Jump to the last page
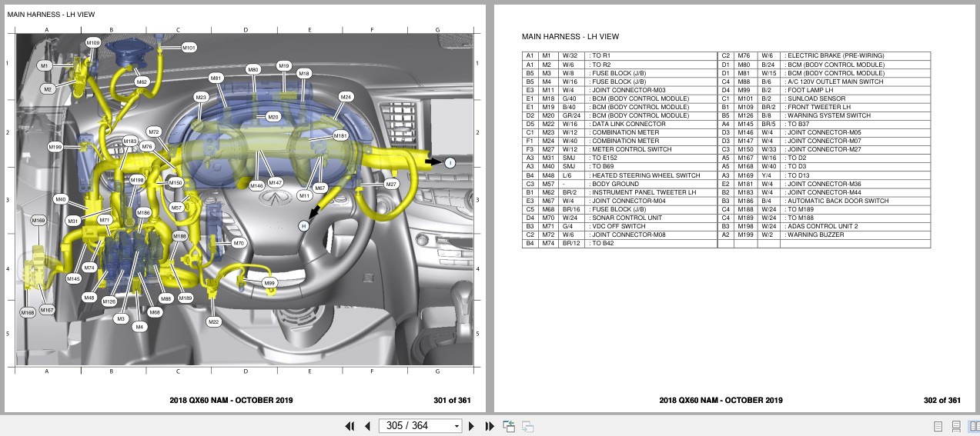The image size is (980, 436). 489,426
